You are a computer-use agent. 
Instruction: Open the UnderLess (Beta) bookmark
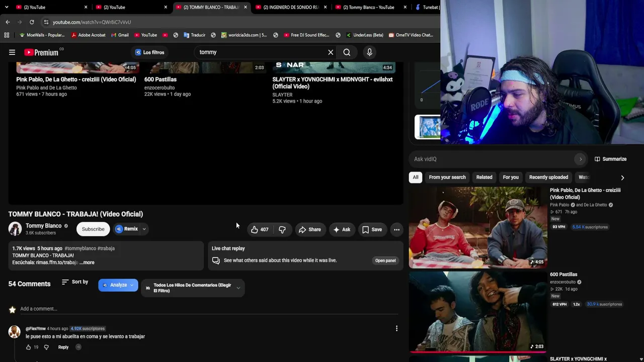point(364,35)
